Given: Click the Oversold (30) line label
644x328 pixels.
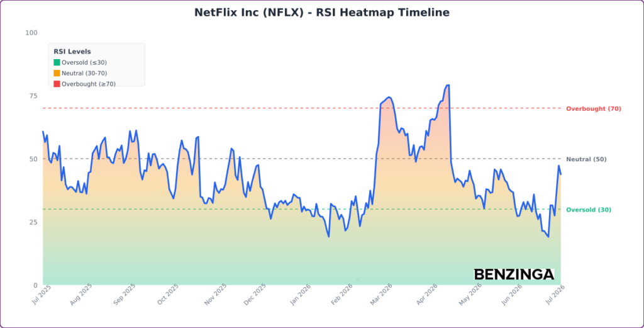Looking at the screenshot, I should tap(589, 210).
